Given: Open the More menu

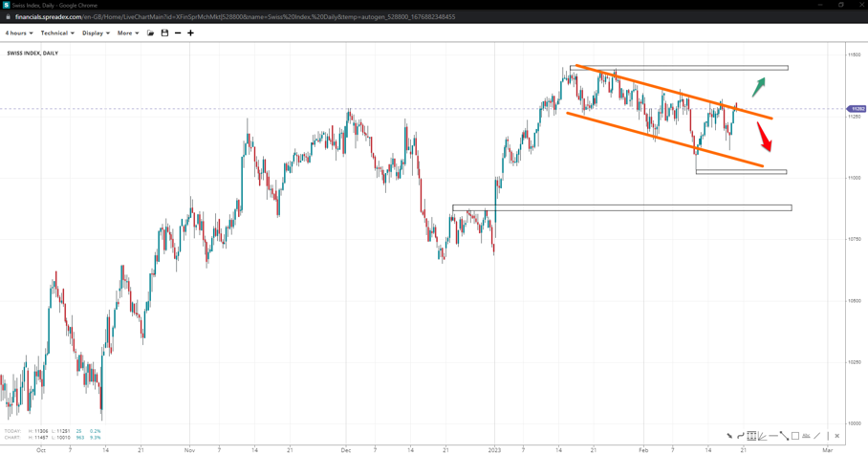Looking at the screenshot, I should tap(128, 33).
